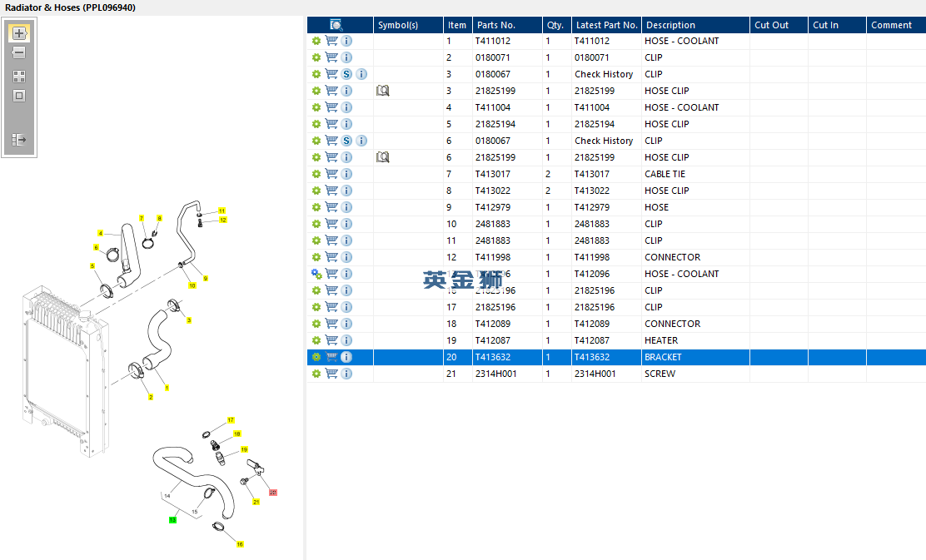926x560 pixels.
Task: Click the zoom out diagram tool
Action: point(19,52)
